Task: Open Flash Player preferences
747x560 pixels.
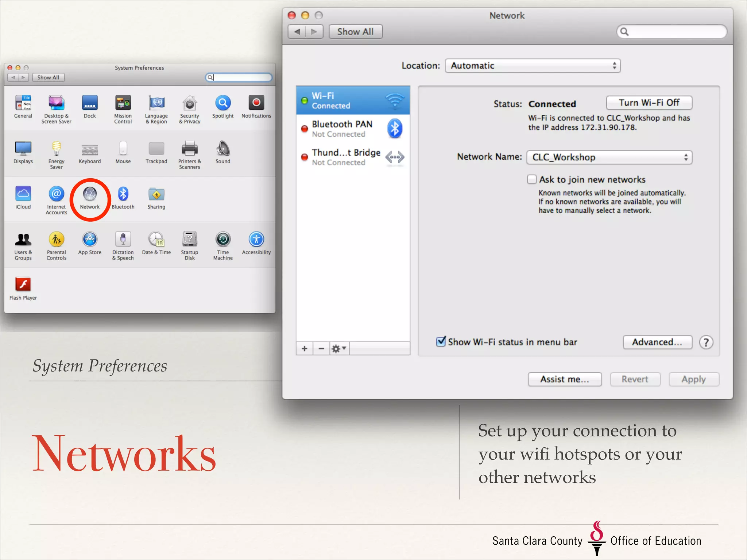Action: pos(23,285)
